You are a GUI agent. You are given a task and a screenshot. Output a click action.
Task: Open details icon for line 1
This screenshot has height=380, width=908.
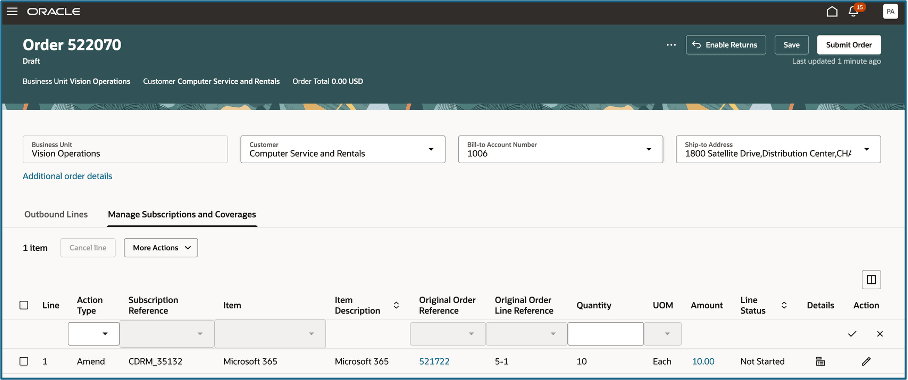[x=820, y=361]
